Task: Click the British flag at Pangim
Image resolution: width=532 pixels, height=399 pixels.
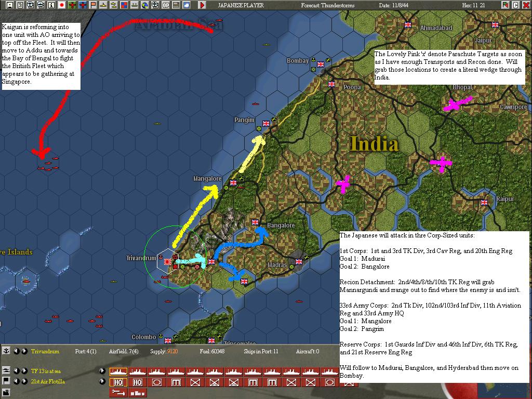Action: [x=266, y=124]
